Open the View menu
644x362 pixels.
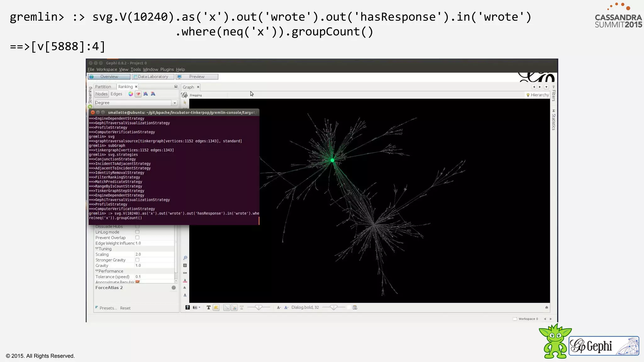click(x=124, y=69)
